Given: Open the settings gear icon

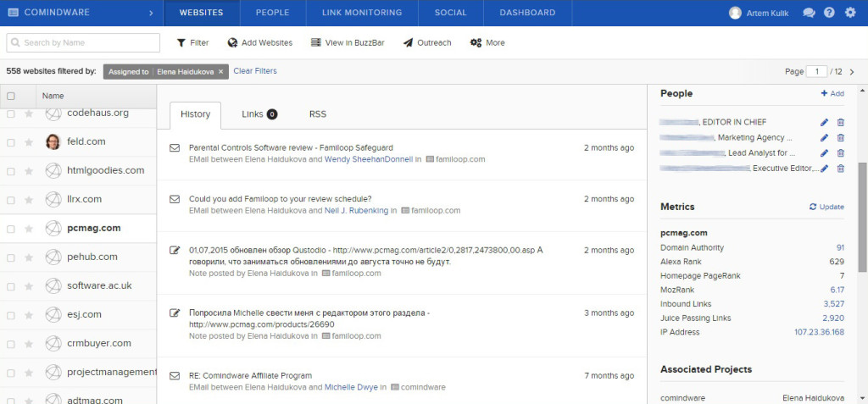Looking at the screenshot, I should (x=850, y=13).
